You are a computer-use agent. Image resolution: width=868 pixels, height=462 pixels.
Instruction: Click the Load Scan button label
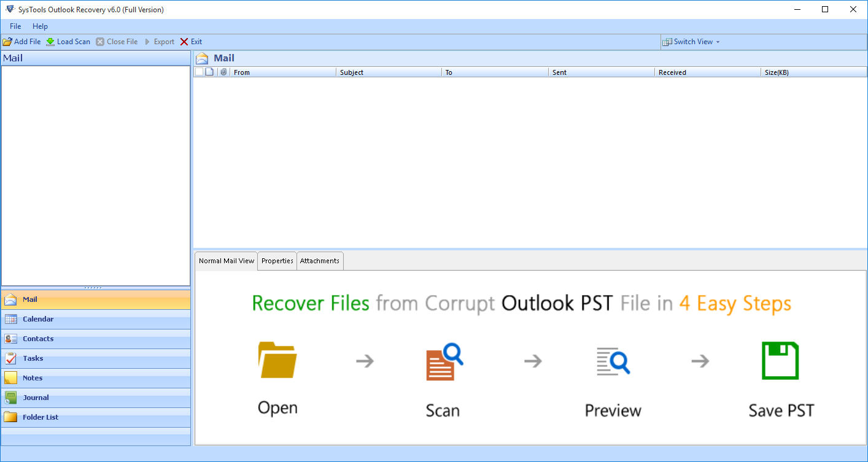click(74, 42)
